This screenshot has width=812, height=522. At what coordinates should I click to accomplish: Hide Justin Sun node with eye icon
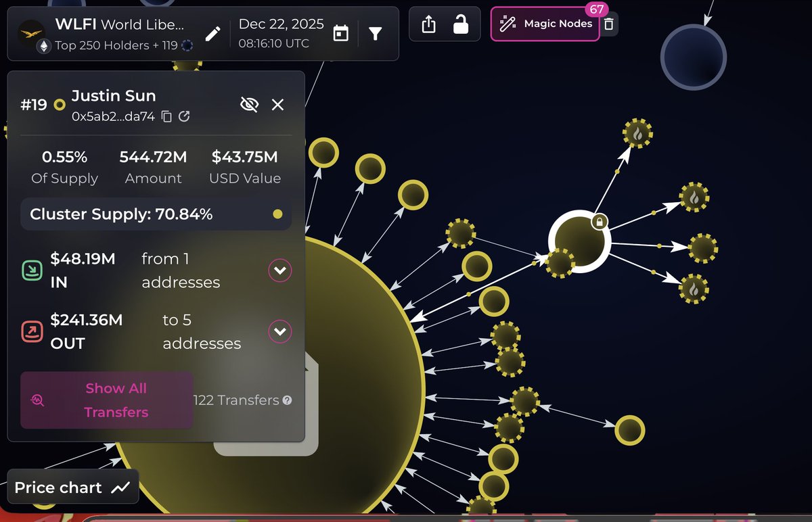pos(249,104)
